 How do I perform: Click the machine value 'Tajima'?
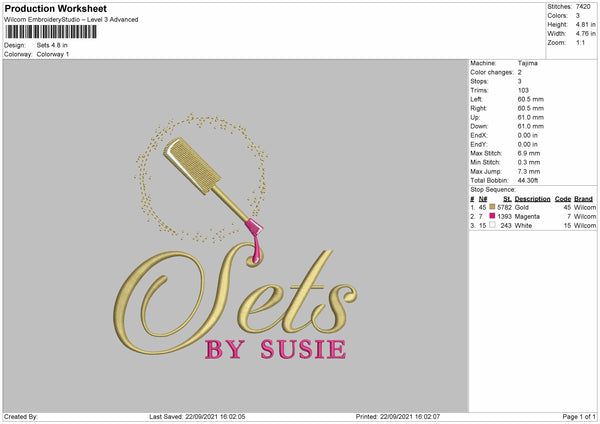pyautogui.click(x=528, y=63)
